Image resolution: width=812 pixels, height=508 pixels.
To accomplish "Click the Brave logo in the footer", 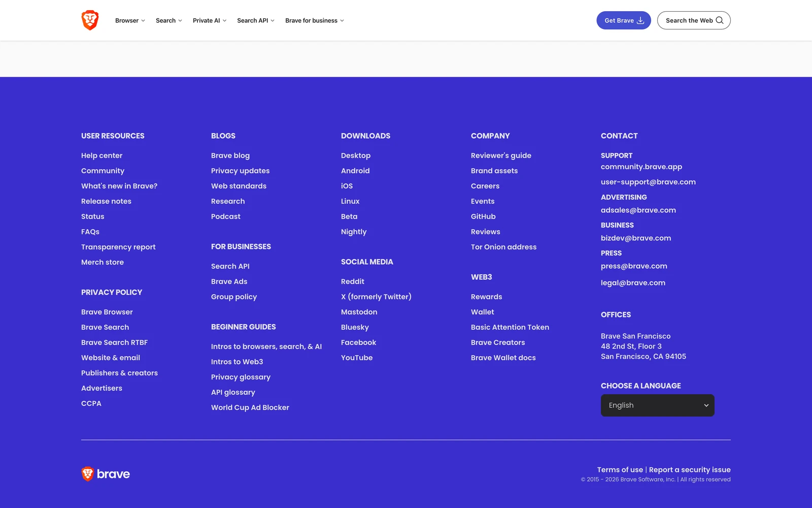I will coord(106,474).
